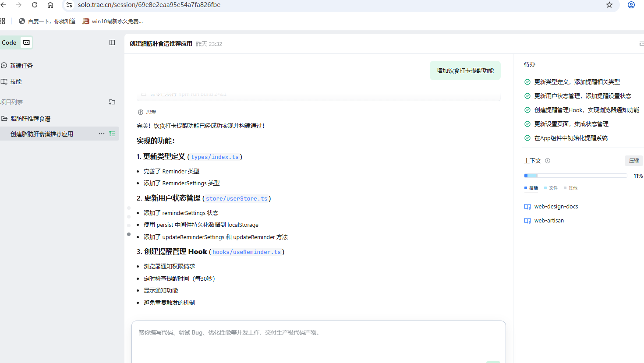Open the web-design-docs skill link
This screenshot has height=363, width=644.
click(556, 207)
